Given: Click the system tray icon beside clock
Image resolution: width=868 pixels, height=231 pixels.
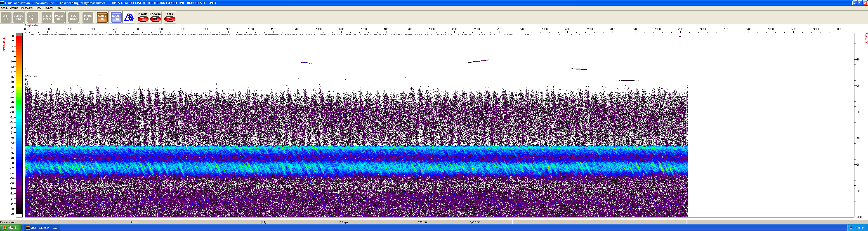Looking at the screenshot, I should tap(851, 228).
